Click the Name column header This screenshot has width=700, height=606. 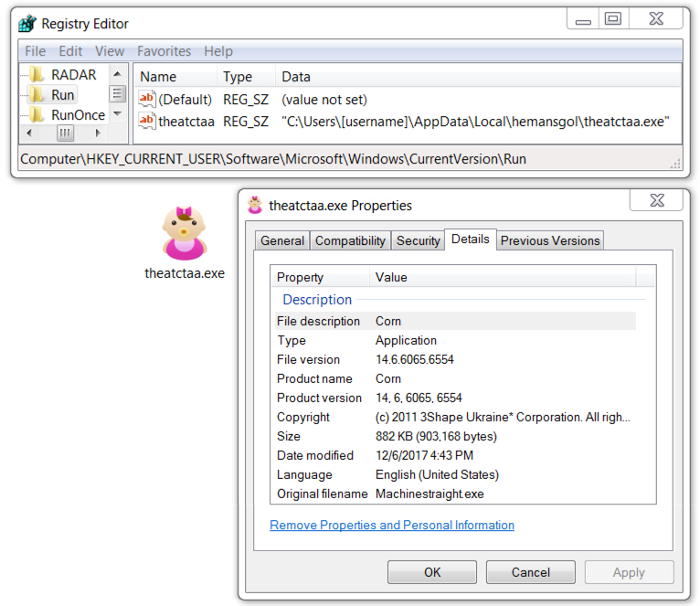[x=175, y=77]
